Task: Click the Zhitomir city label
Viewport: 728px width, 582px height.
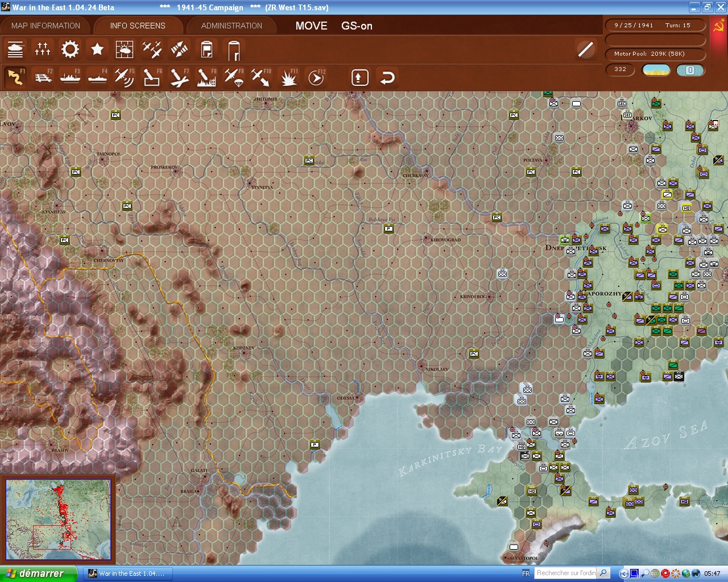Action: click(x=266, y=99)
